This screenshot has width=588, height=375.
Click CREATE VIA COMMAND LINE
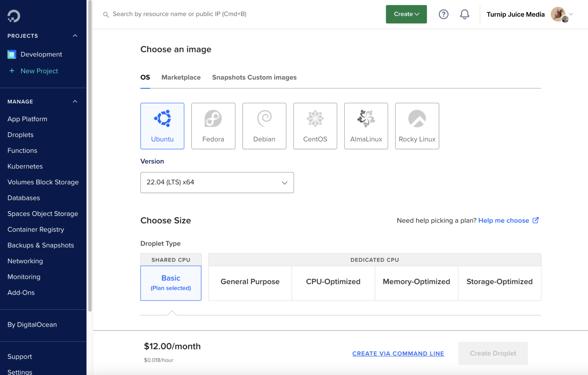click(x=398, y=353)
